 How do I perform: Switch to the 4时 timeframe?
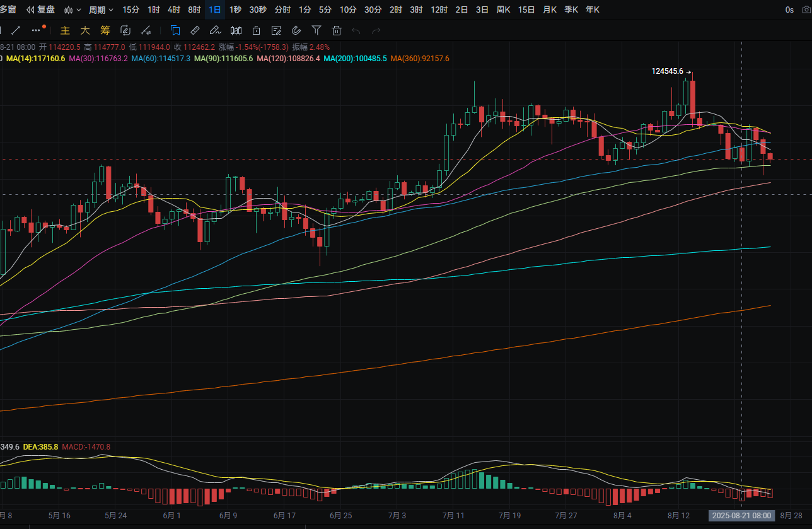pyautogui.click(x=174, y=9)
